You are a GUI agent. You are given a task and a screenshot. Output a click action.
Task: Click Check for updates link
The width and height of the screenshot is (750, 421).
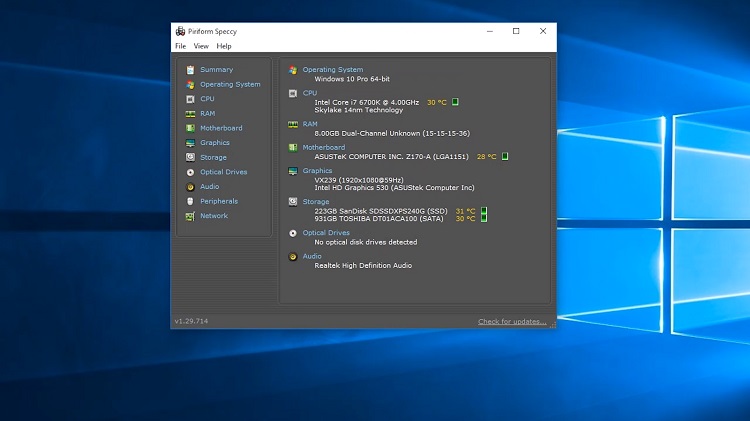pyautogui.click(x=512, y=321)
